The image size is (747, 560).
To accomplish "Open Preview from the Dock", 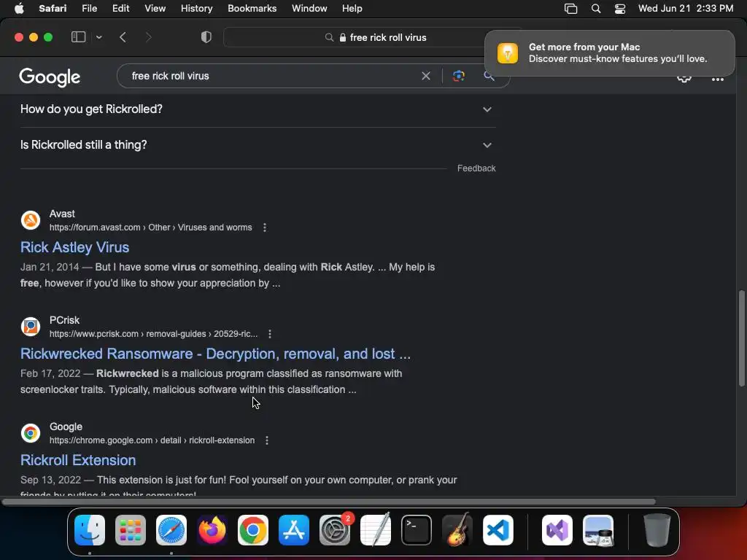I will pyautogui.click(x=598, y=530).
